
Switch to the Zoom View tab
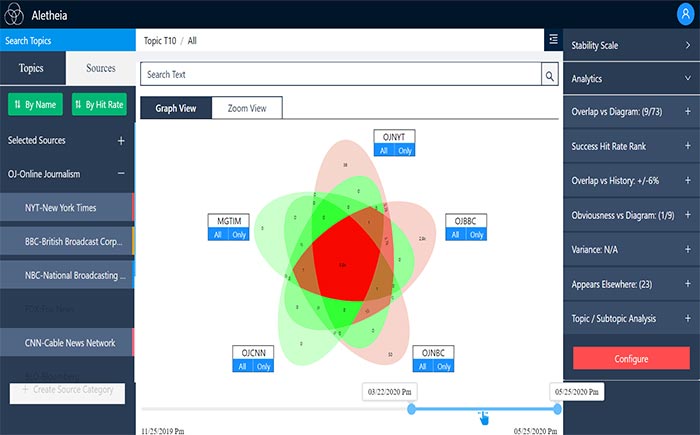click(246, 108)
